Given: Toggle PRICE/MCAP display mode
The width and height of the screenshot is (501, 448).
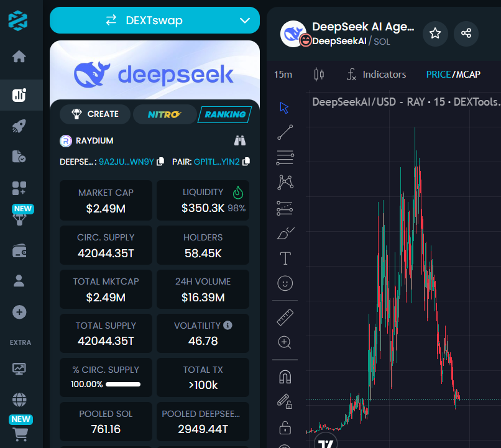Looking at the screenshot, I should click(x=453, y=74).
